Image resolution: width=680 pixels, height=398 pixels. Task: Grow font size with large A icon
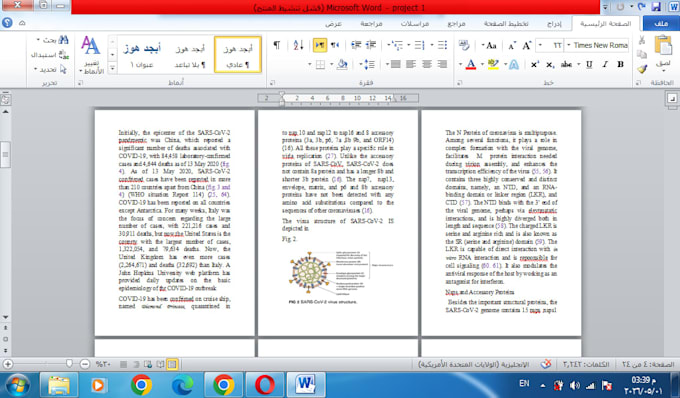[x=527, y=45]
